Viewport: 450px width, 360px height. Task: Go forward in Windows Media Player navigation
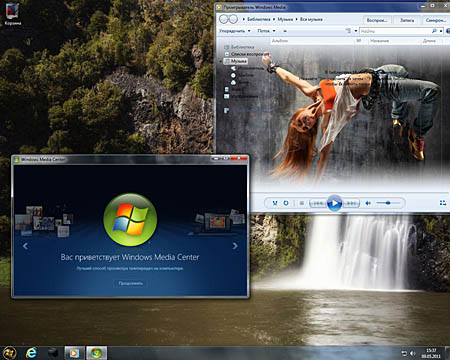click(x=233, y=19)
